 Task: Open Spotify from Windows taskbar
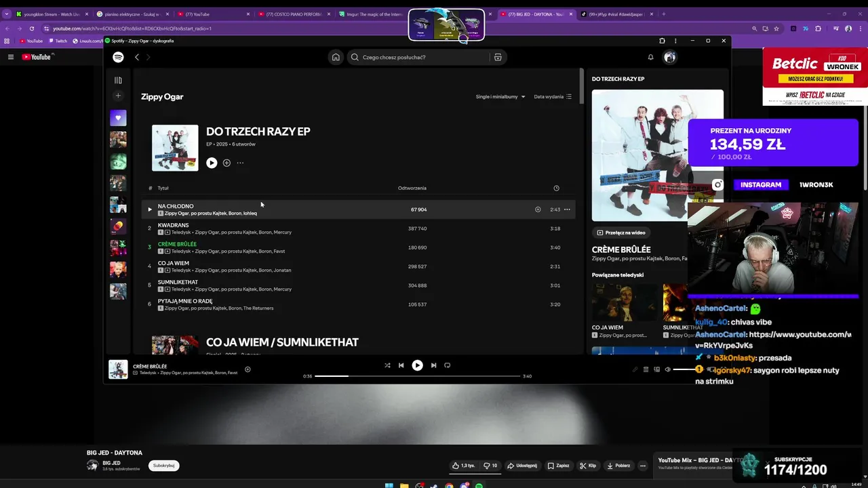pos(479,485)
